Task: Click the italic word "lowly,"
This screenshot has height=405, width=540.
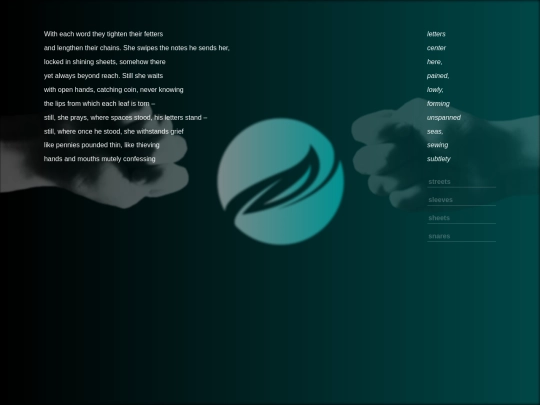Action: 435,90
